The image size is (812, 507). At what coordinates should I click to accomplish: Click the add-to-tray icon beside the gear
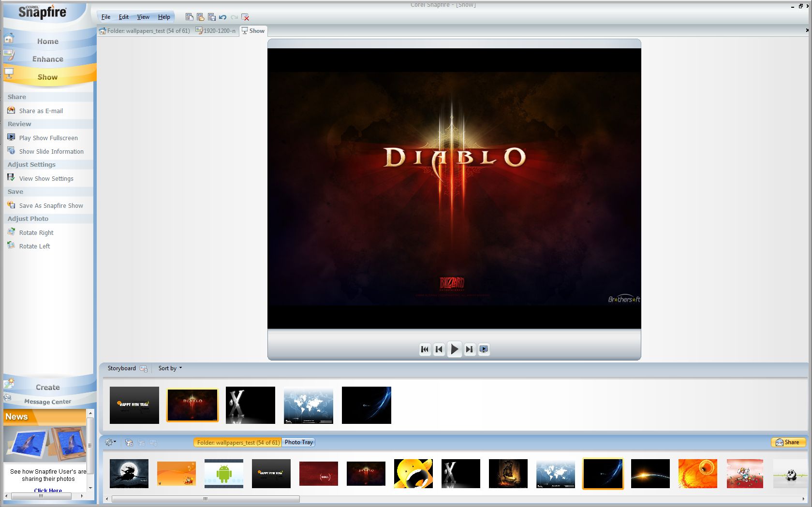click(x=129, y=442)
